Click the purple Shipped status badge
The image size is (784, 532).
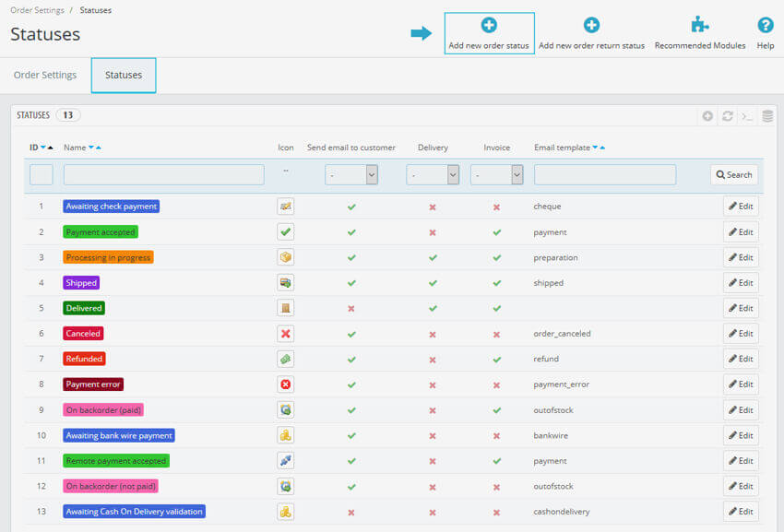(80, 282)
